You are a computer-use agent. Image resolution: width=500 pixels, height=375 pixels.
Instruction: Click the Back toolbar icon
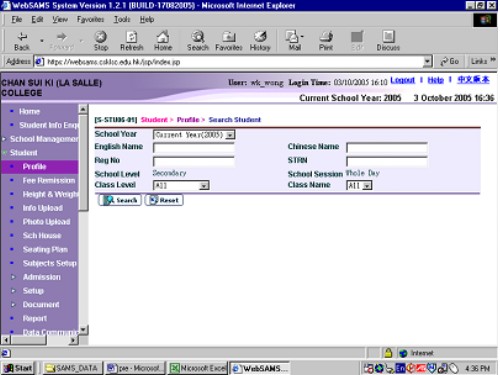[22, 41]
